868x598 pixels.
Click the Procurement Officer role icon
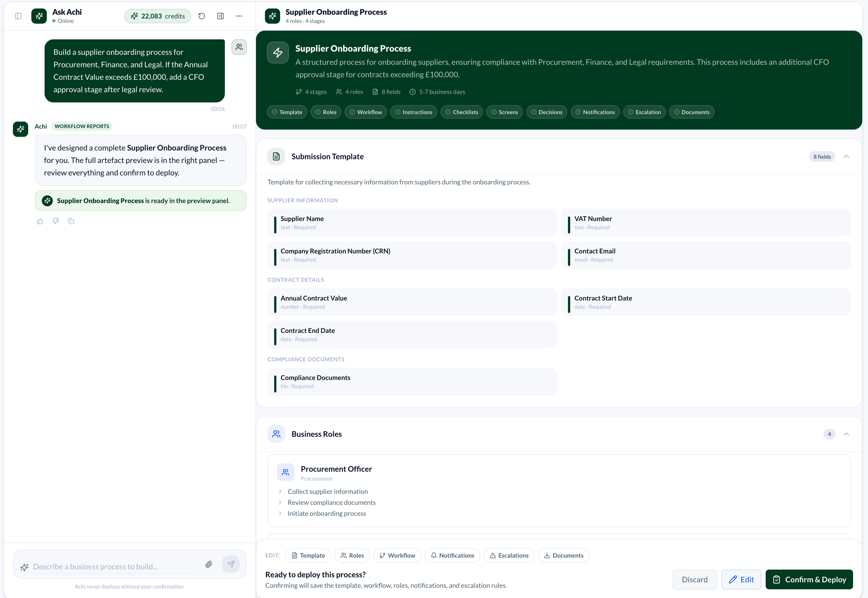pyautogui.click(x=285, y=472)
